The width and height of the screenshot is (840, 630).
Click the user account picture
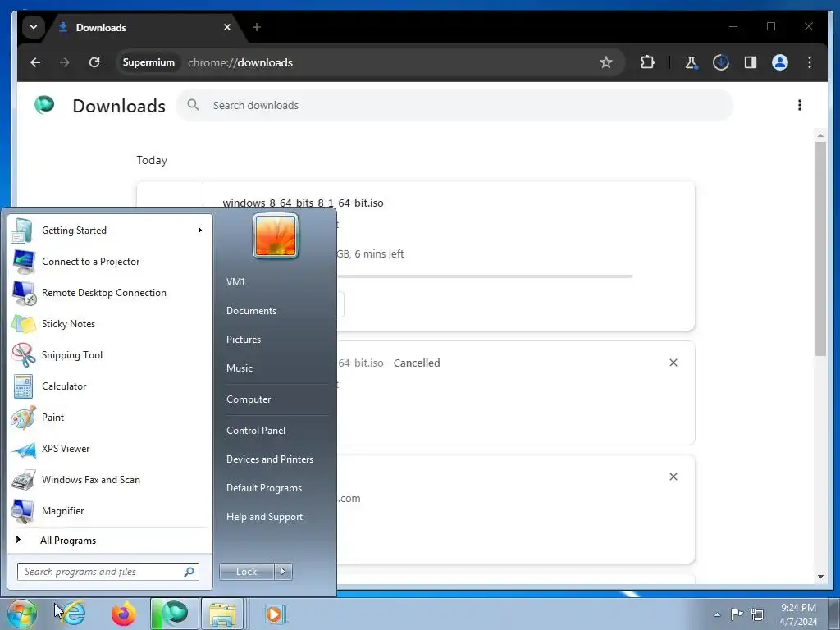point(276,235)
